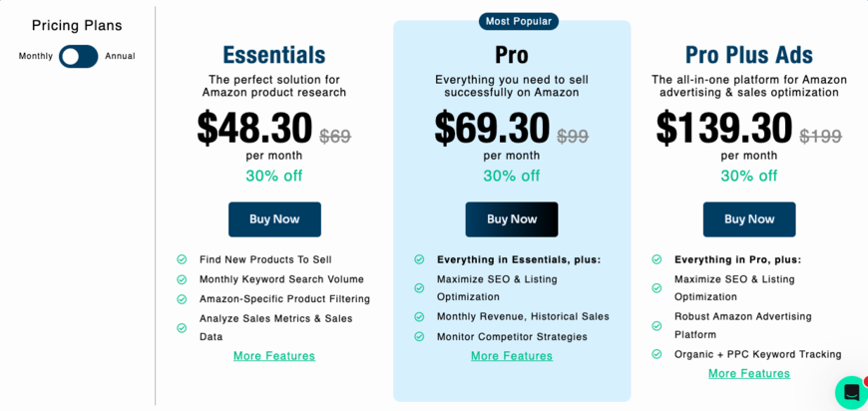Viewport: 868px width, 411px height.
Task: Click checkmark beside Everything in Essentials, plus
Action: click(419, 259)
